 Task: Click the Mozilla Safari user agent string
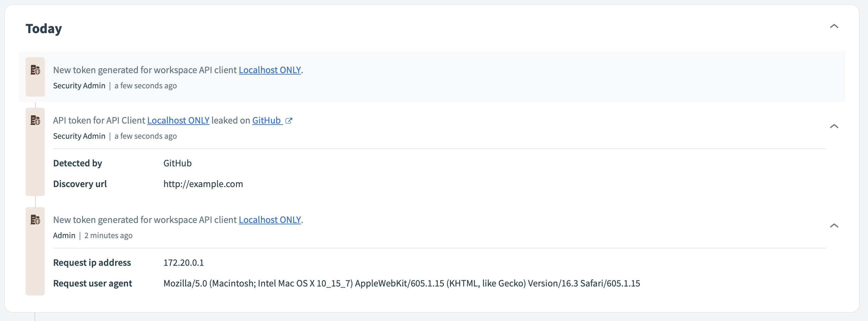(x=402, y=283)
